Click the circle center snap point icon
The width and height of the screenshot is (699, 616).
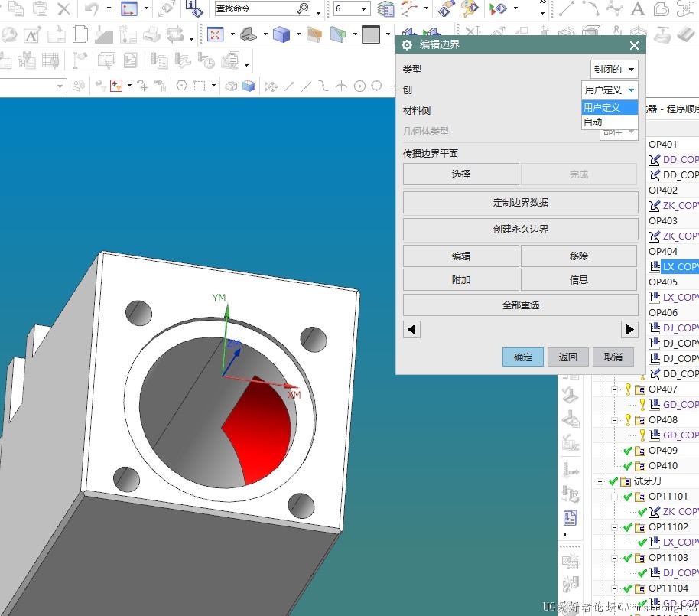[359, 86]
